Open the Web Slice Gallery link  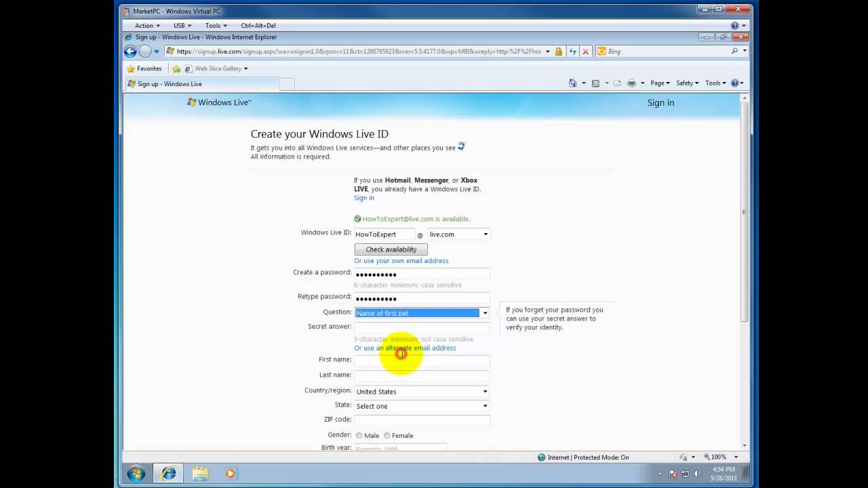[218, 68]
